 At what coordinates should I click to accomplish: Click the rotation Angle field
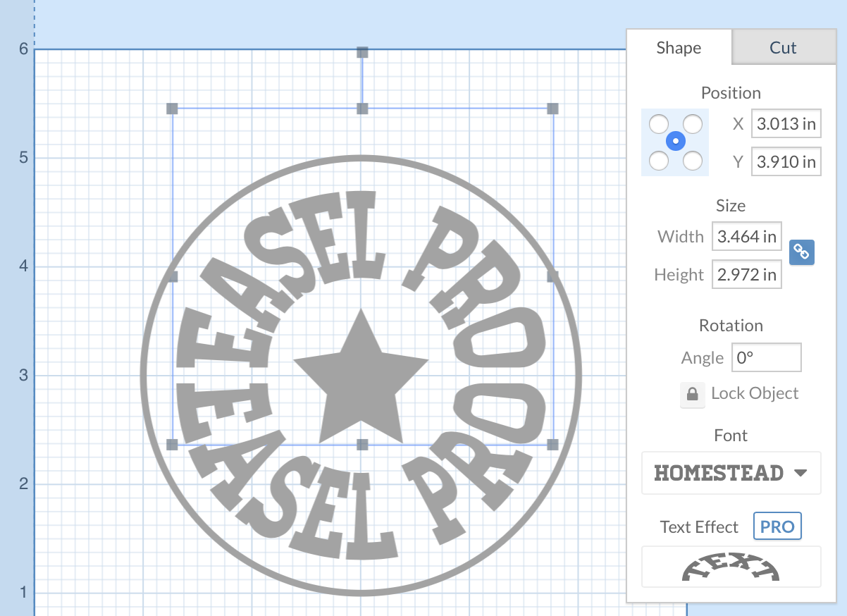[x=766, y=357]
